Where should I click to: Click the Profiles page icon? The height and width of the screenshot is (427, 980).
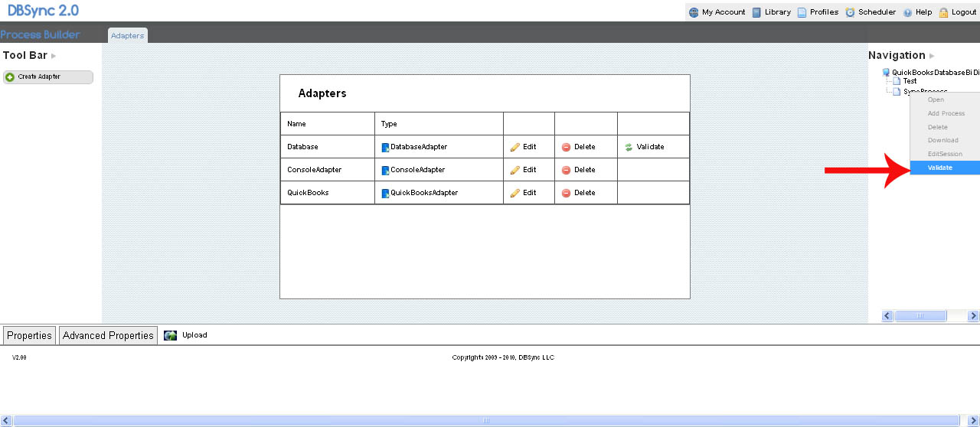(802, 12)
